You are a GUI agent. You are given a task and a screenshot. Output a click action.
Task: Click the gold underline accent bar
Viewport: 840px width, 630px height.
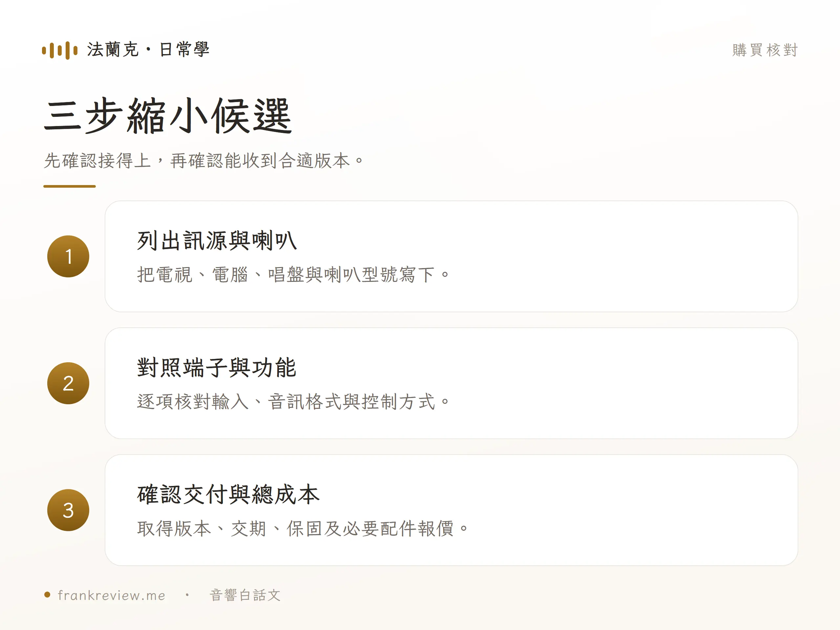pyautogui.click(x=70, y=186)
